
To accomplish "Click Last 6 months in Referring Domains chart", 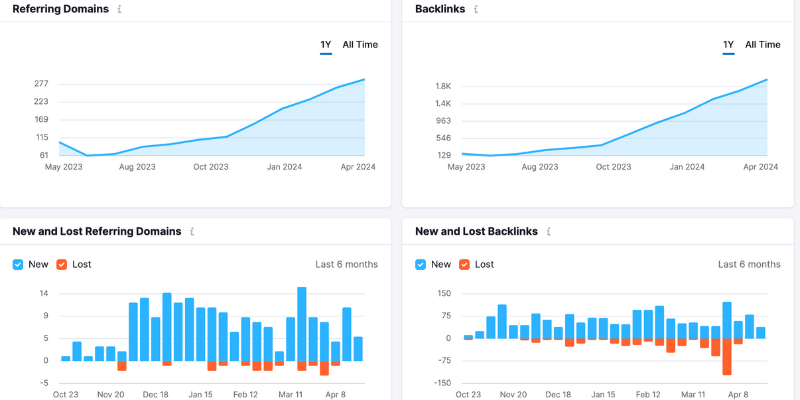I will pos(346,264).
